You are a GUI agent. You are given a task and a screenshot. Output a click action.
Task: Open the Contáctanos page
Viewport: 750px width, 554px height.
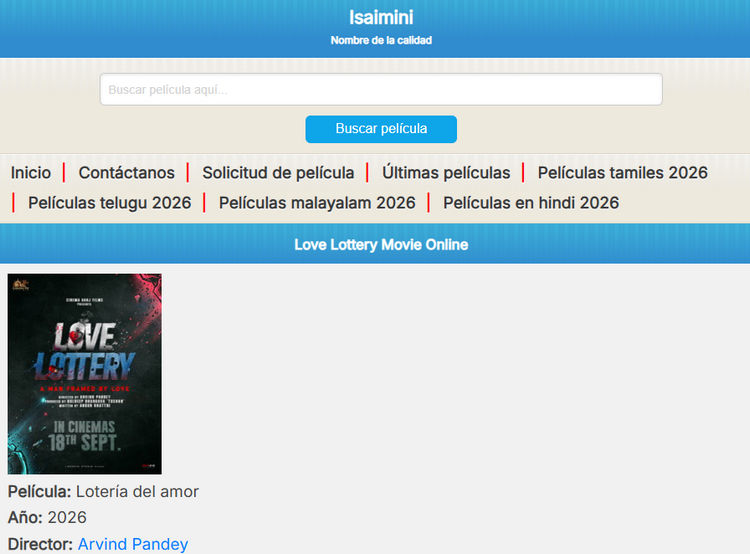pos(126,173)
